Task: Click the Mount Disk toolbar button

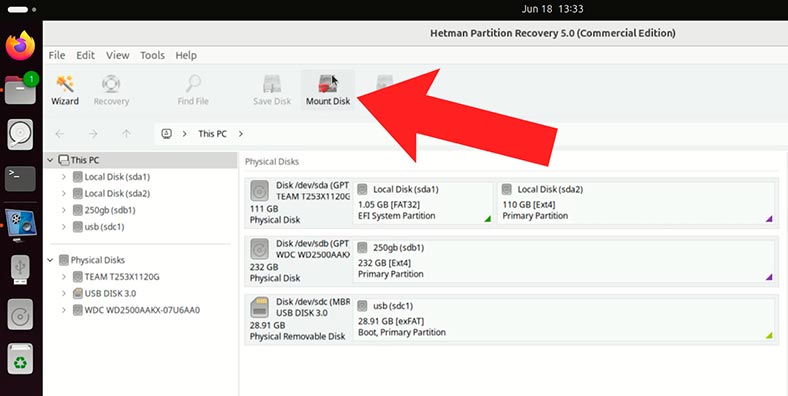Action: coord(328,90)
